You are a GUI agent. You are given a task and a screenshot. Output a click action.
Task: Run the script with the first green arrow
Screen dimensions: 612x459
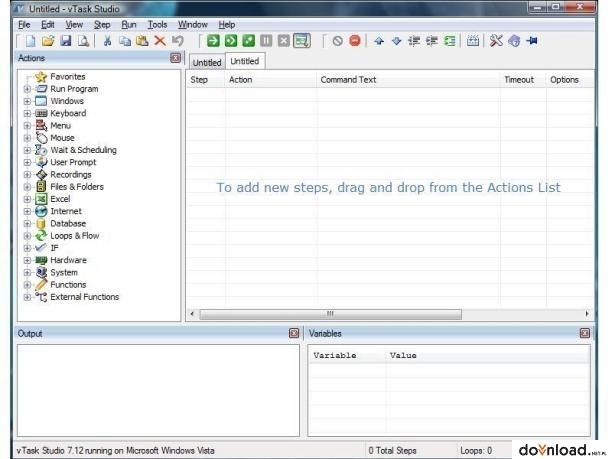click(213, 41)
